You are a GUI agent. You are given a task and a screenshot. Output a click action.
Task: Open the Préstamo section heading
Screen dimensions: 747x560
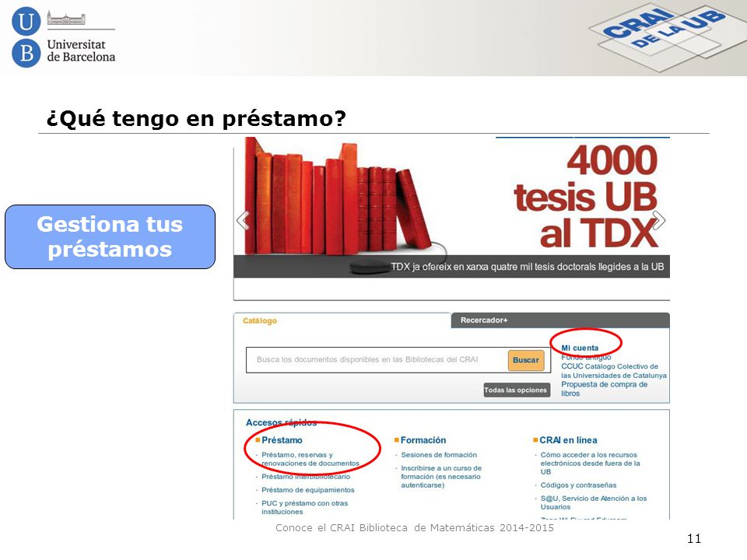[x=282, y=440]
